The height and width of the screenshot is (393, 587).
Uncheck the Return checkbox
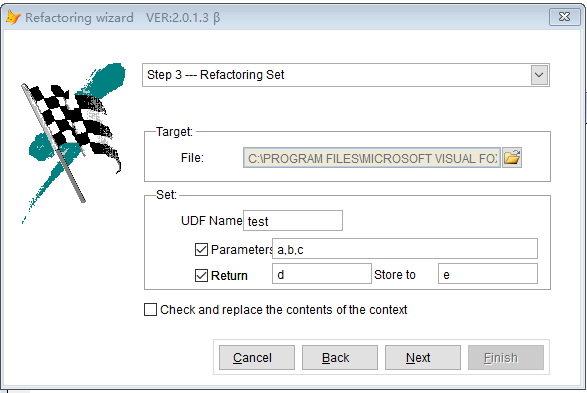201,275
